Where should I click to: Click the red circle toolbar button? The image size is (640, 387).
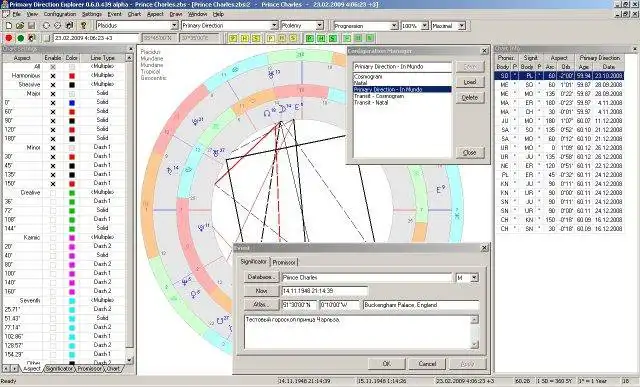(x=9, y=38)
